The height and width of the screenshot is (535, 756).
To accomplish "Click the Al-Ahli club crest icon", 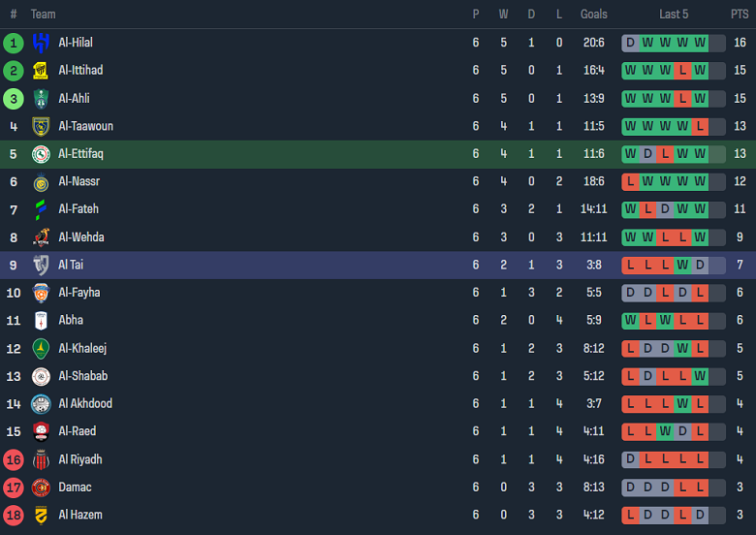I will coord(41,98).
